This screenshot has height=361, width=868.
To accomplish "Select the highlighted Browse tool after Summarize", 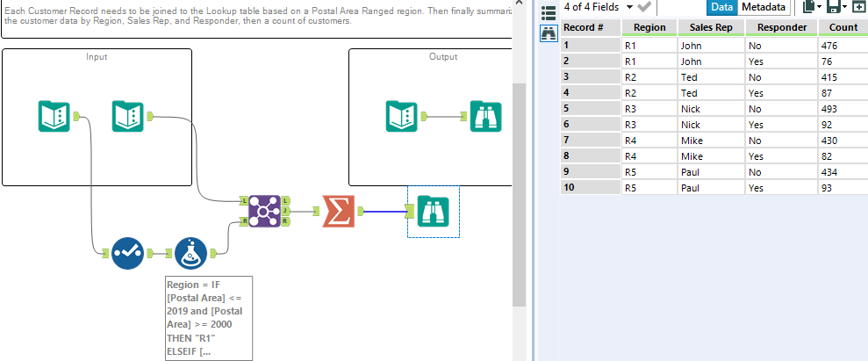I will 434,211.
